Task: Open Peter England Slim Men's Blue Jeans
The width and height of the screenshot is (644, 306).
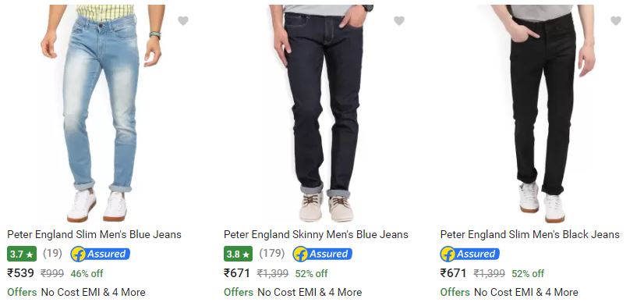Action: [x=94, y=234]
